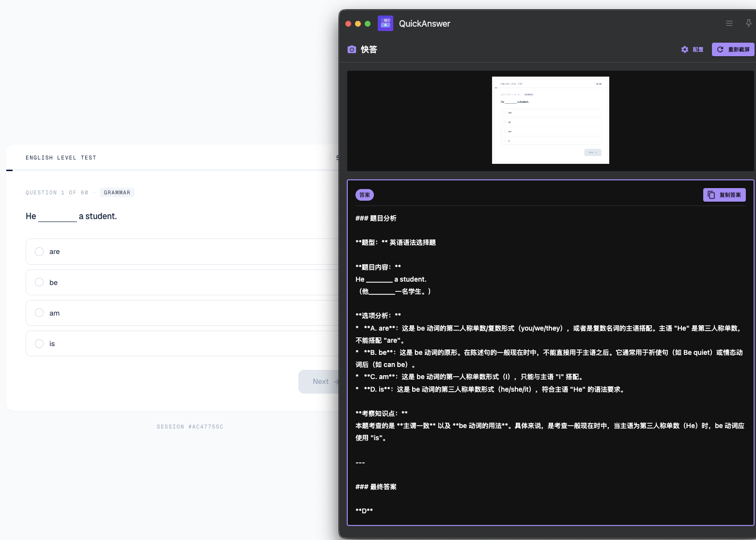756x540 pixels.
Task: Open settings via the 配置 gear icon
Action: pos(685,49)
